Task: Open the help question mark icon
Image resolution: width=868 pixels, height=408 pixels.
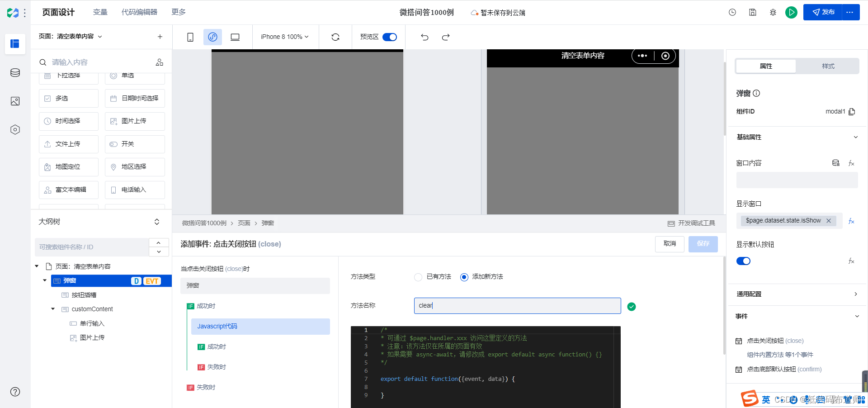Action: point(15,392)
